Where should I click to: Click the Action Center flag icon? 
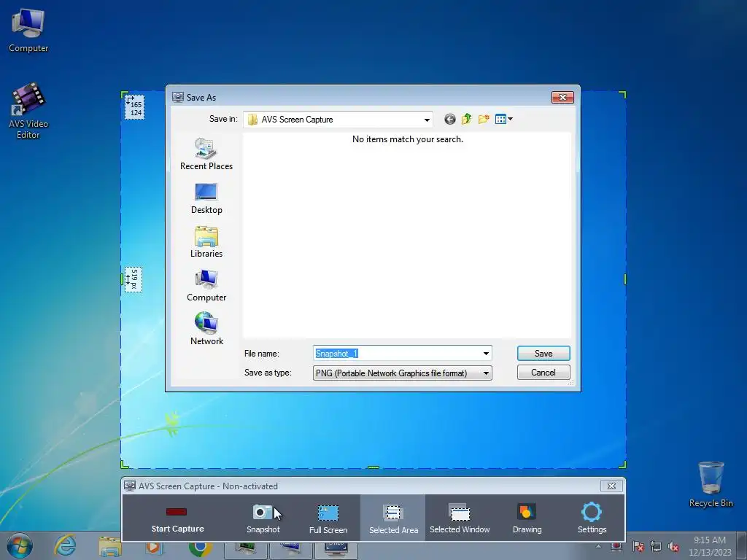[638, 547]
